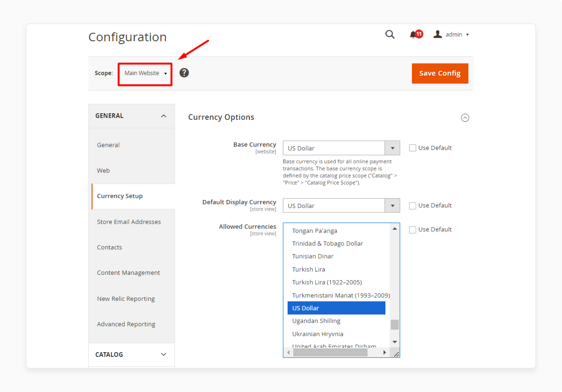The image size is (562, 392).
Task: Collapse the GENERAL section
Action: [131, 116]
